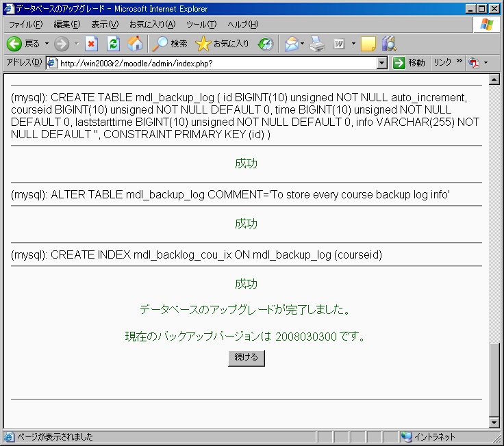This screenshot has width=504, height=446.
Task: Click the grayed Forward arrow icon
Action: click(x=62, y=44)
